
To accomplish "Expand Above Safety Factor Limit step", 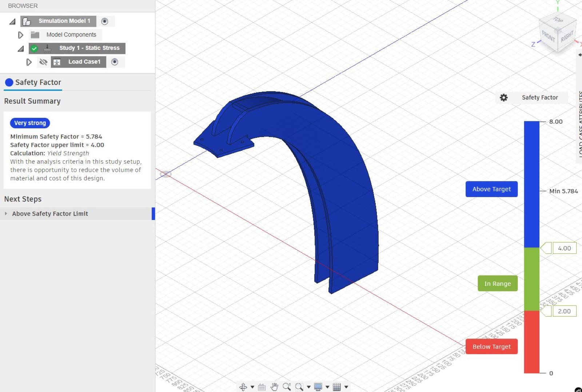I will pos(6,213).
